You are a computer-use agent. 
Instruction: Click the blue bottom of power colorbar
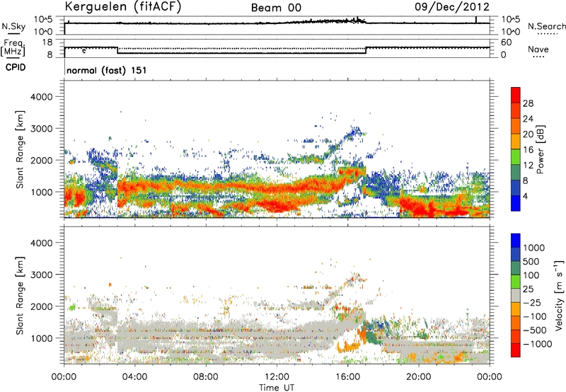click(x=516, y=203)
